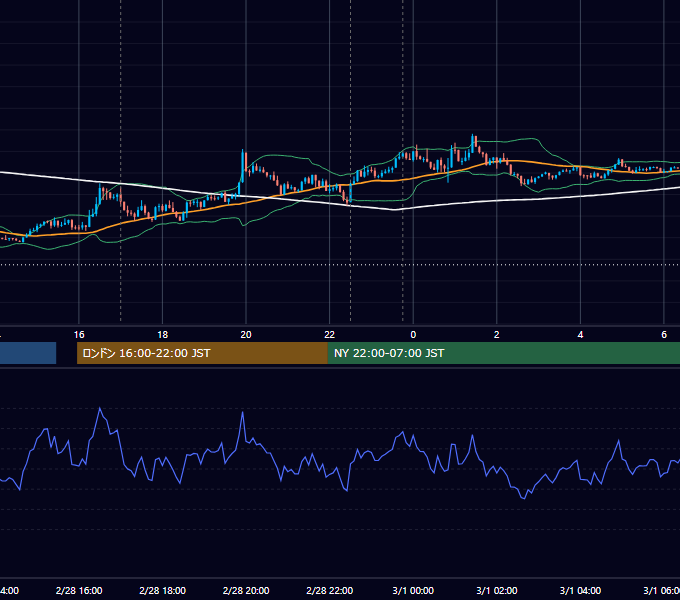Viewport: 680px width, 600px height.
Task: Click the 2/28 22:00 date label
Action: click(330, 590)
